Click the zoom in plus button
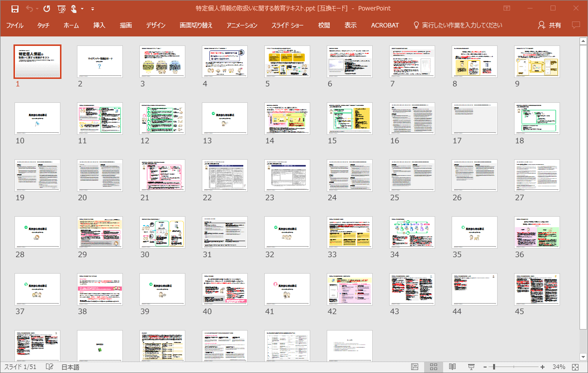 (543, 367)
